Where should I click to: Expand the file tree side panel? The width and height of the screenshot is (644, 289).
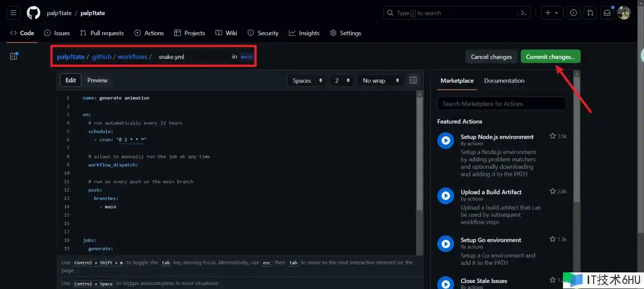[x=14, y=56]
